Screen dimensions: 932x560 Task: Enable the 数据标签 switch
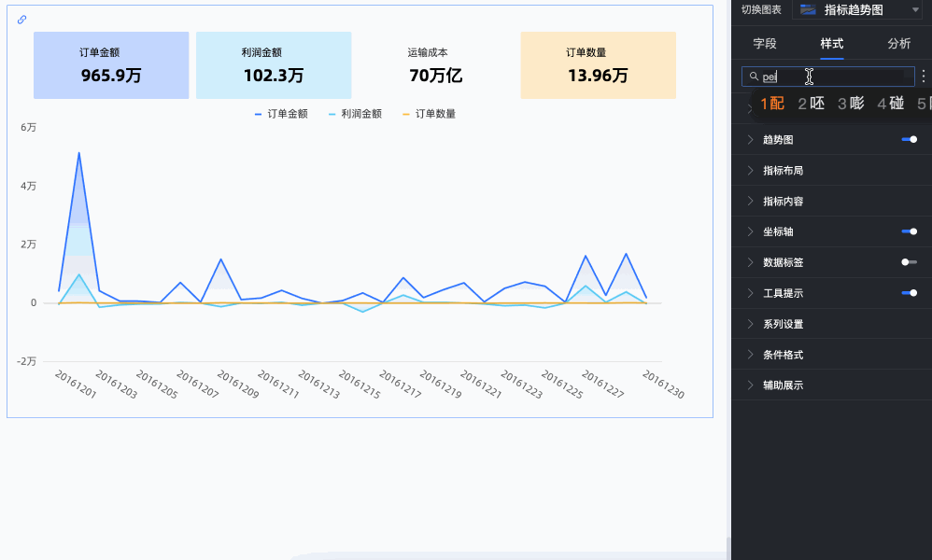click(x=909, y=262)
